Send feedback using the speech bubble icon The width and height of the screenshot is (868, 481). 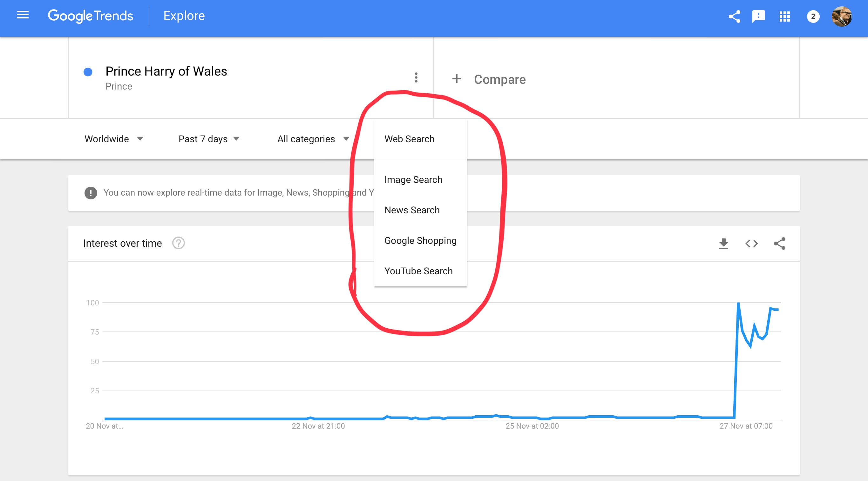coord(758,16)
